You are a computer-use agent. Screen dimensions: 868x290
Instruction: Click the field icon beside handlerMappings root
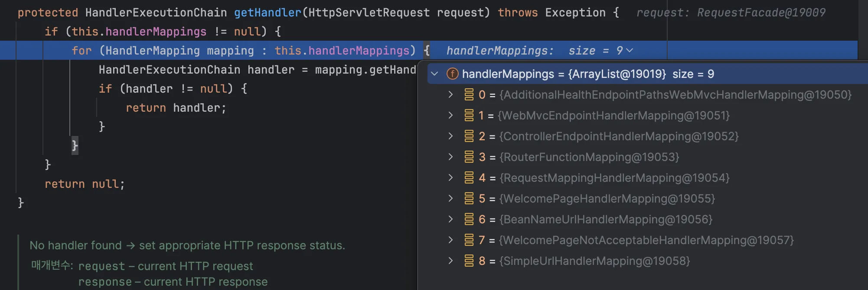[452, 74]
